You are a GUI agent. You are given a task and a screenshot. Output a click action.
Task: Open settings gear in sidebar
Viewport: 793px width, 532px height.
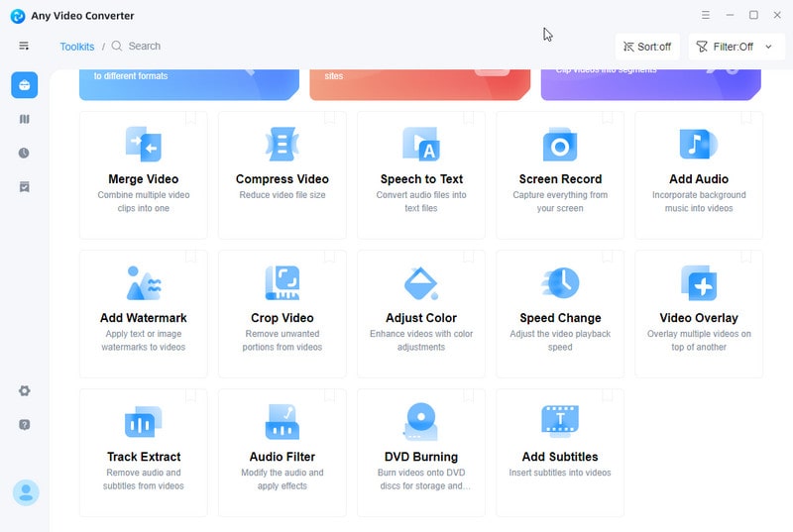click(24, 391)
